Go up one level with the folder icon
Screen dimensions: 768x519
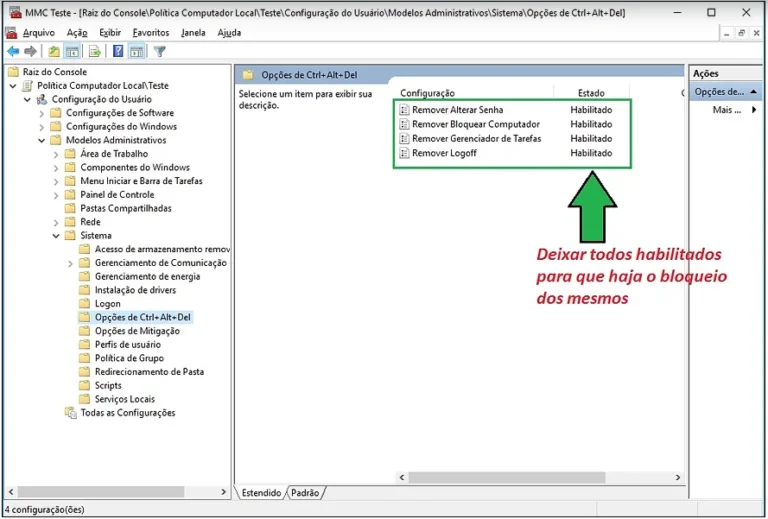[x=54, y=51]
